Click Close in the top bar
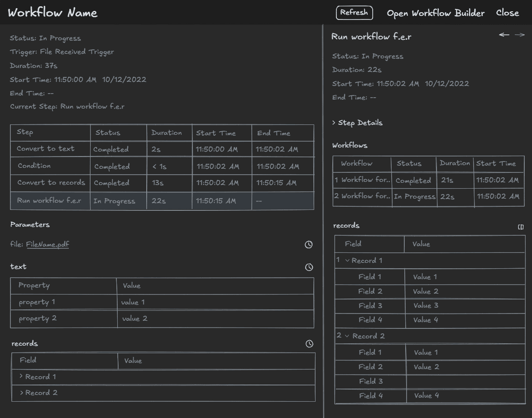This screenshot has width=532, height=418. (507, 13)
